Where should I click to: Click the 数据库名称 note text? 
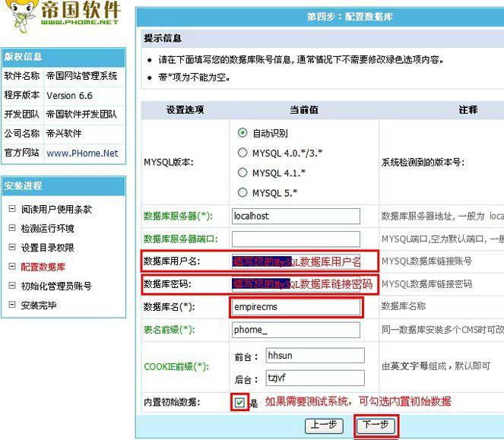pyautogui.click(x=404, y=306)
